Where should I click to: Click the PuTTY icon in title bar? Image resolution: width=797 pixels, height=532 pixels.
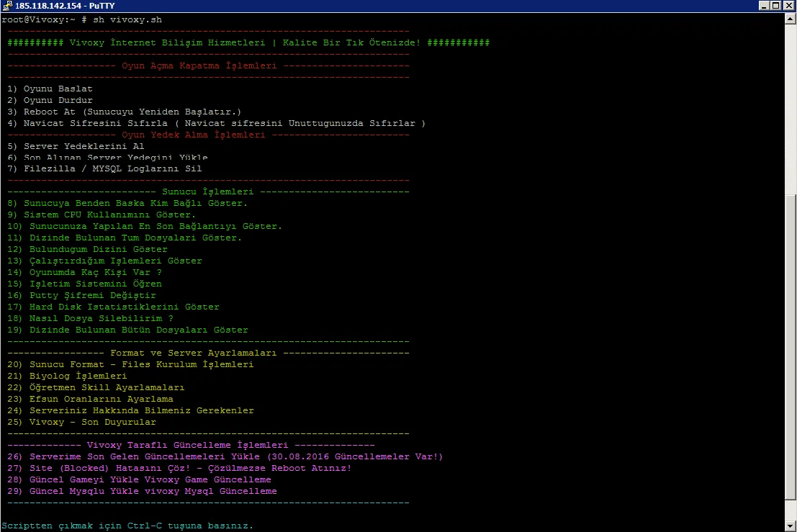point(7,6)
